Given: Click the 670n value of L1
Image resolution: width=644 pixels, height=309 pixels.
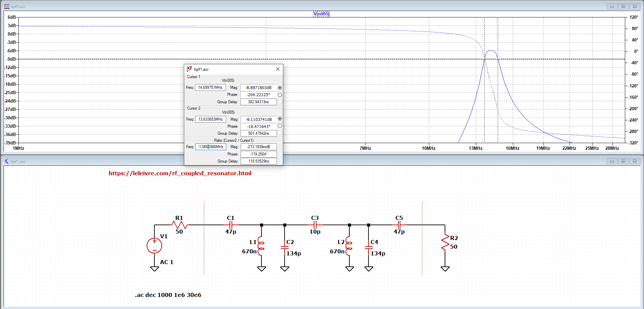Looking at the screenshot, I should [249, 251].
